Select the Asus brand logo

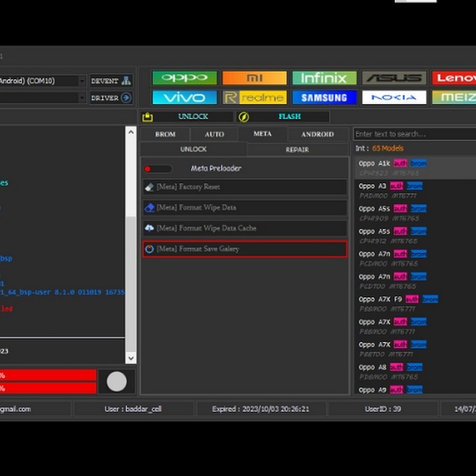394,78
